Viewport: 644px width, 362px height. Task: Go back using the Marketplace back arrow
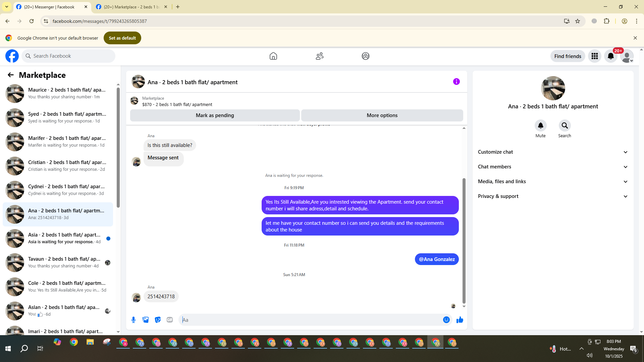point(11,75)
